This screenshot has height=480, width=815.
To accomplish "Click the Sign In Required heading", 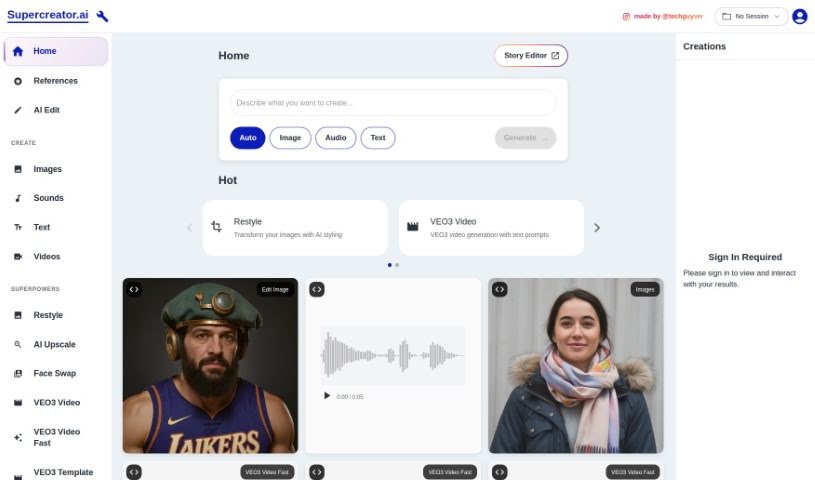I will (745, 257).
